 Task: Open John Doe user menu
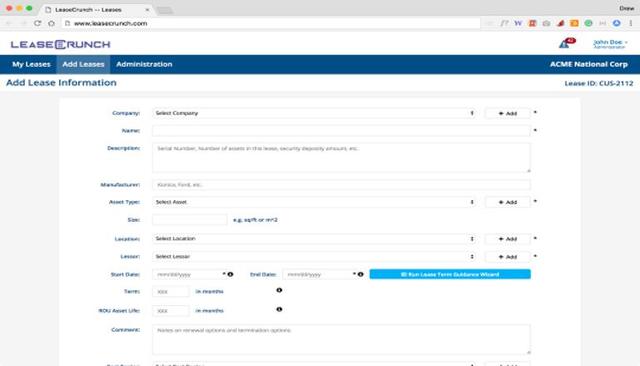pos(610,43)
